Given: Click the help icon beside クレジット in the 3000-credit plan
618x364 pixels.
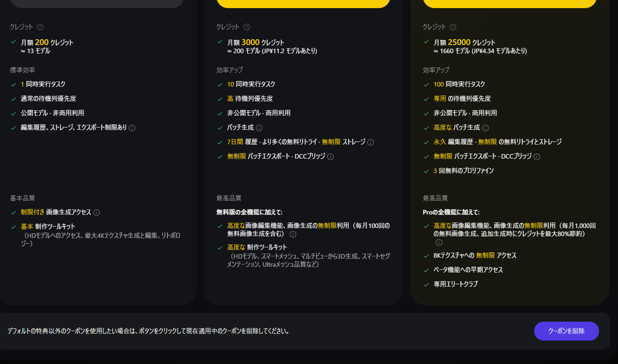Looking at the screenshot, I should (247, 27).
